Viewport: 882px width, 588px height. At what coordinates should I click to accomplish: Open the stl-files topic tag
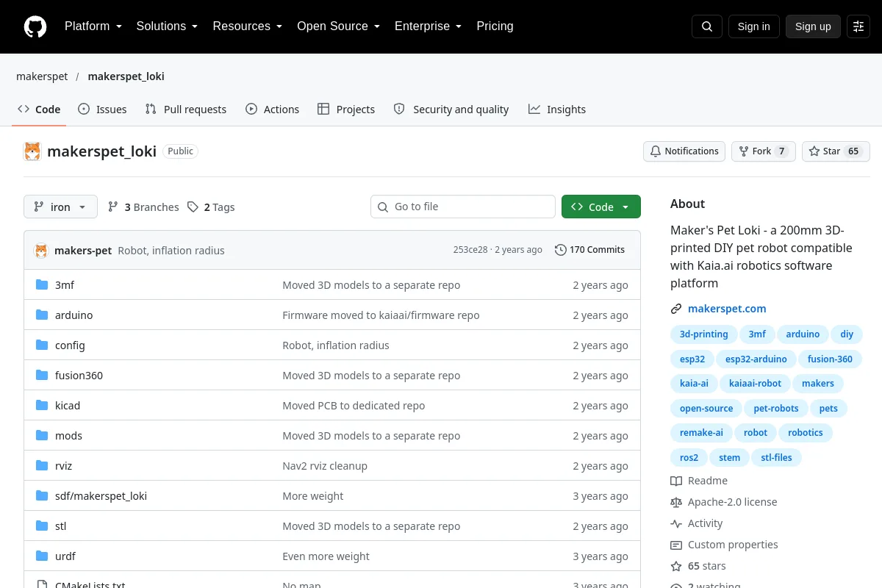point(776,458)
